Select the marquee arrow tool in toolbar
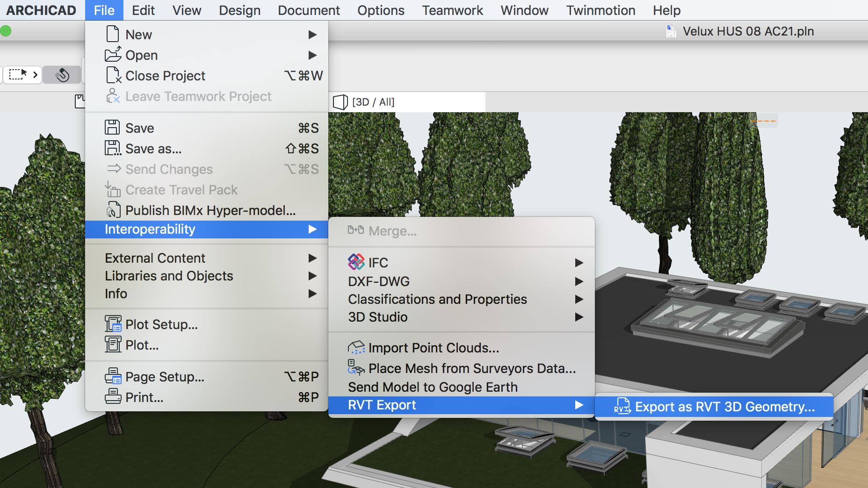This screenshot has height=488, width=868. [18, 74]
